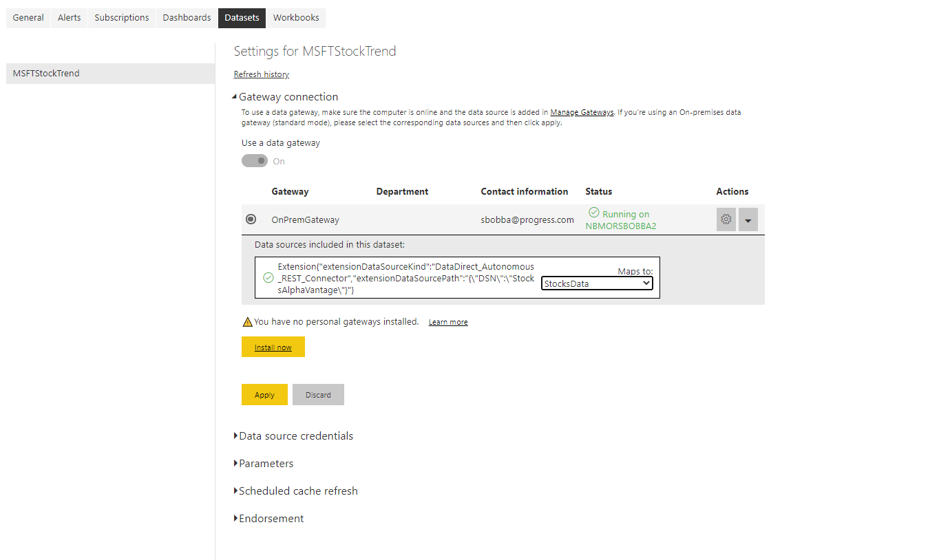Viewport: 950px width, 560px height.
Task: Open the Maps to StocksData dropdown
Action: [596, 283]
